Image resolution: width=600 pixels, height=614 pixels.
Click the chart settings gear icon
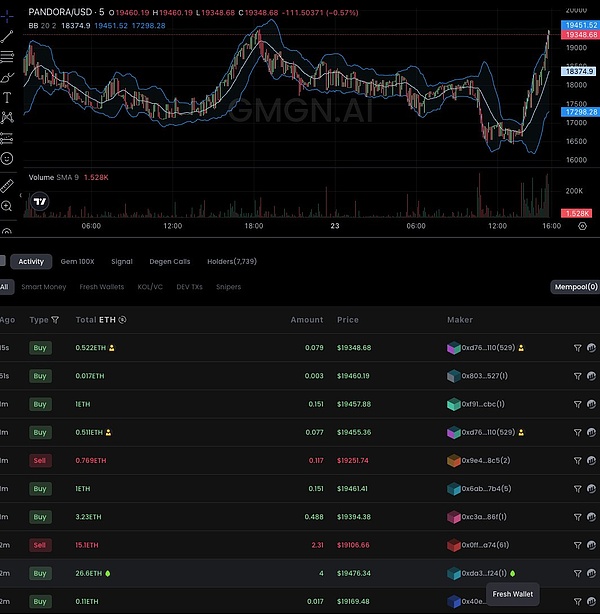pyautogui.click(x=583, y=227)
